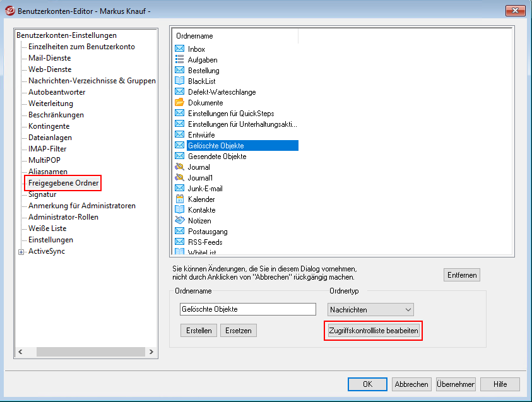
Task: Open the Ordnertyp dropdown
Action: pos(370,310)
